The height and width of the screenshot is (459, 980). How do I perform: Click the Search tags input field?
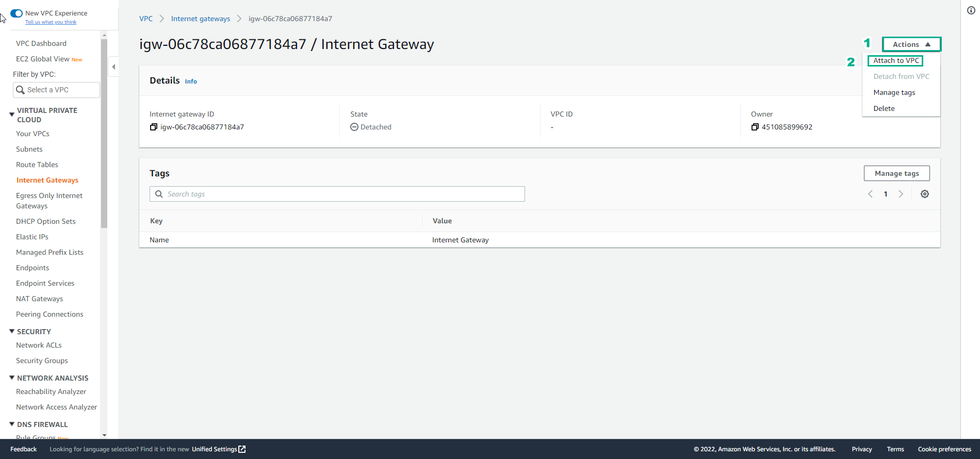(x=337, y=194)
